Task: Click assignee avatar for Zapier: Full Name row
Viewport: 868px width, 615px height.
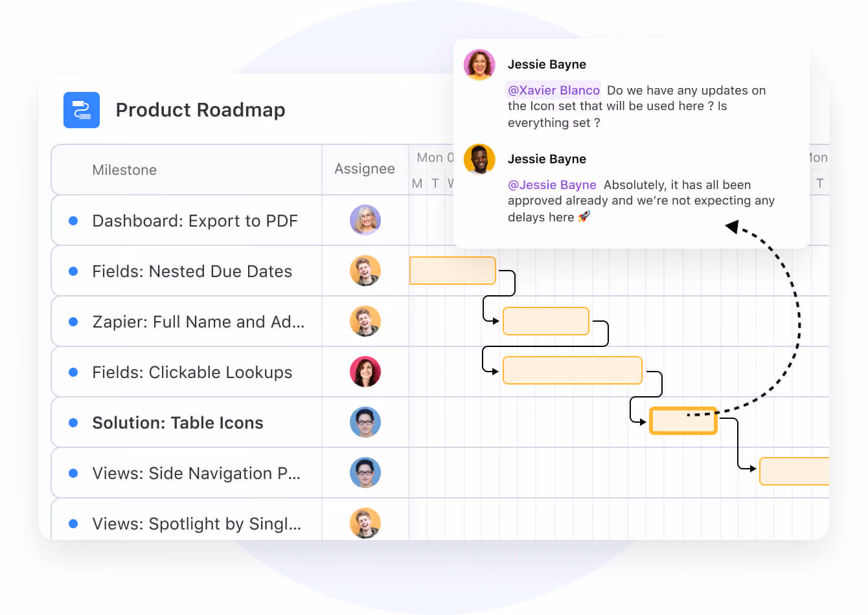Action: click(365, 321)
